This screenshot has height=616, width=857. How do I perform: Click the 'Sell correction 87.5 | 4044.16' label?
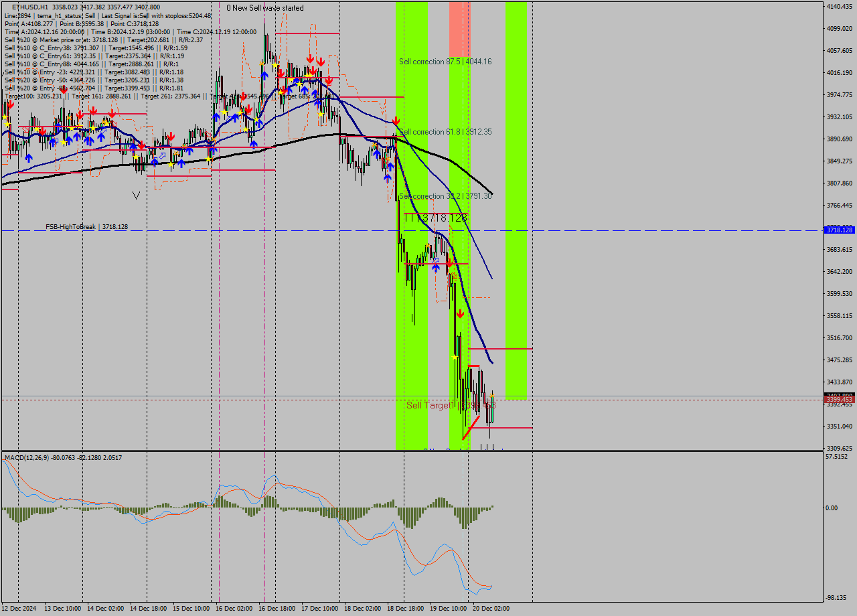pos(445,62)
